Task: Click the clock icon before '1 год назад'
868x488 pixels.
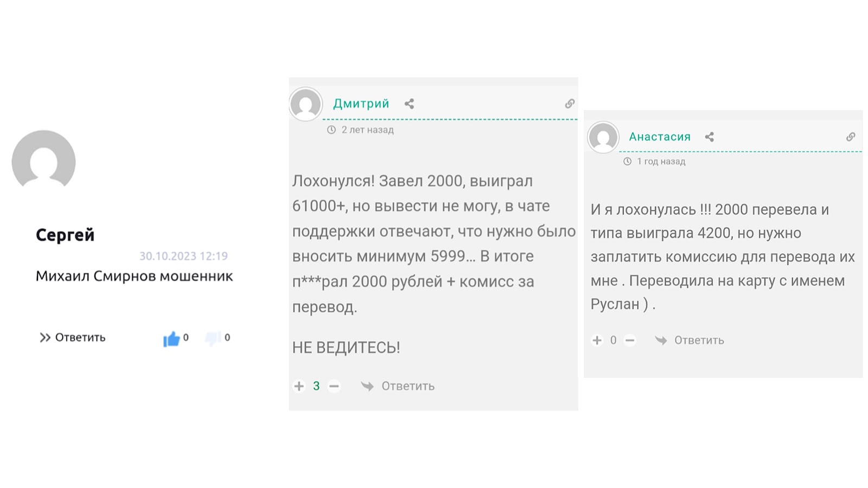Action: tap(628, 162)
